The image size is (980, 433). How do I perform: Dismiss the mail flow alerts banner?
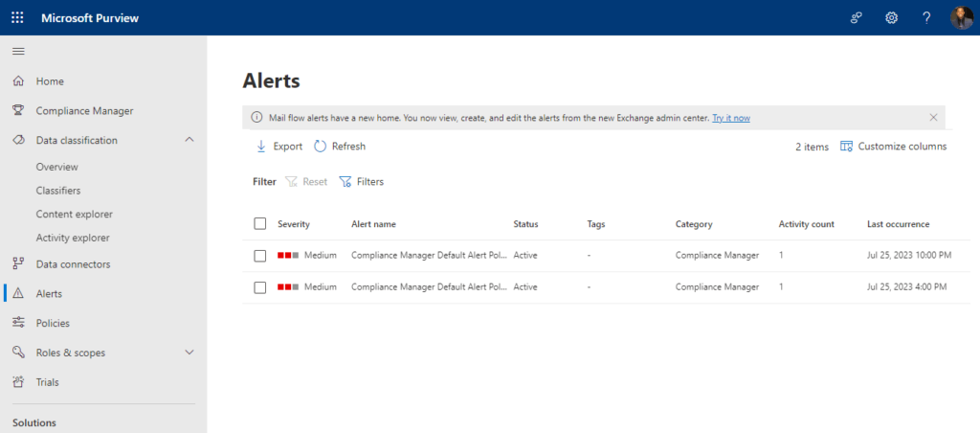(x=933, y=117)
